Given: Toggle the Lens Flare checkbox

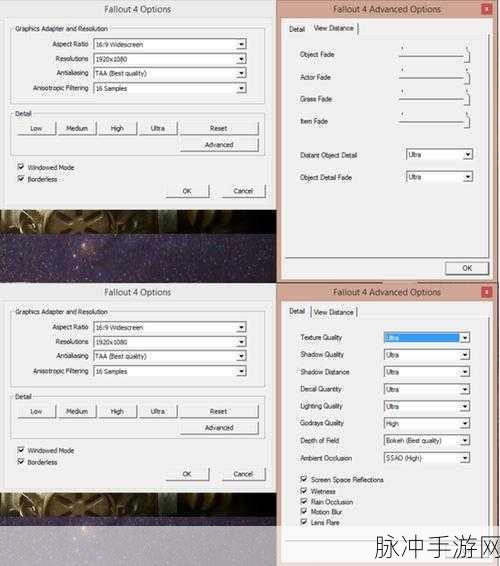Looking at the screenshot, I should (304, 522).
